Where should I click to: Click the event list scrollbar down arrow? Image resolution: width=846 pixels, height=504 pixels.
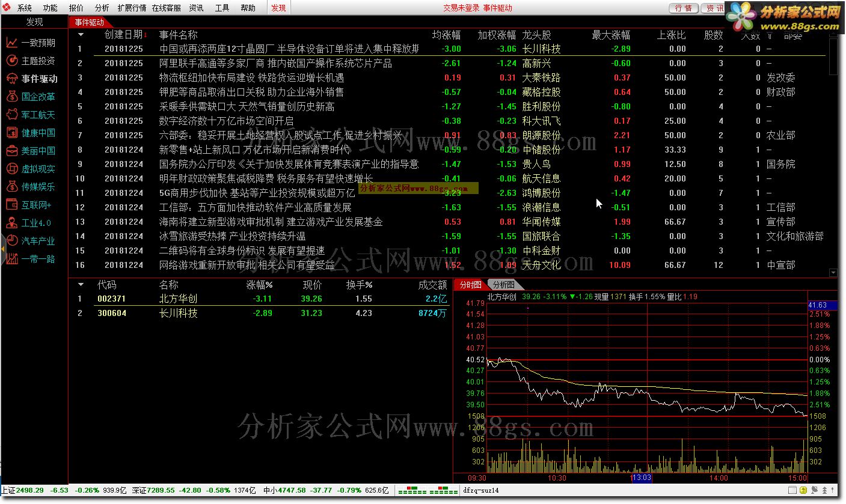click(833, 273)
